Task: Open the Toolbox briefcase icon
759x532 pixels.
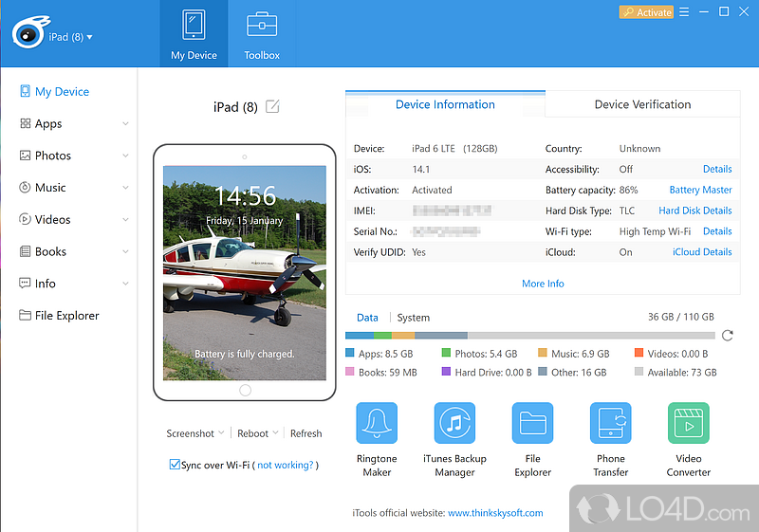Action: [262, 26]
